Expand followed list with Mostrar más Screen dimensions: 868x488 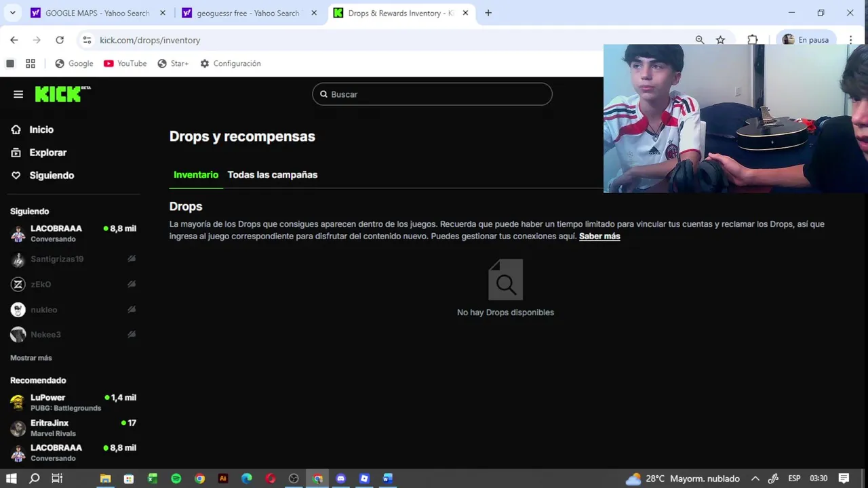(x=31, y=358)
